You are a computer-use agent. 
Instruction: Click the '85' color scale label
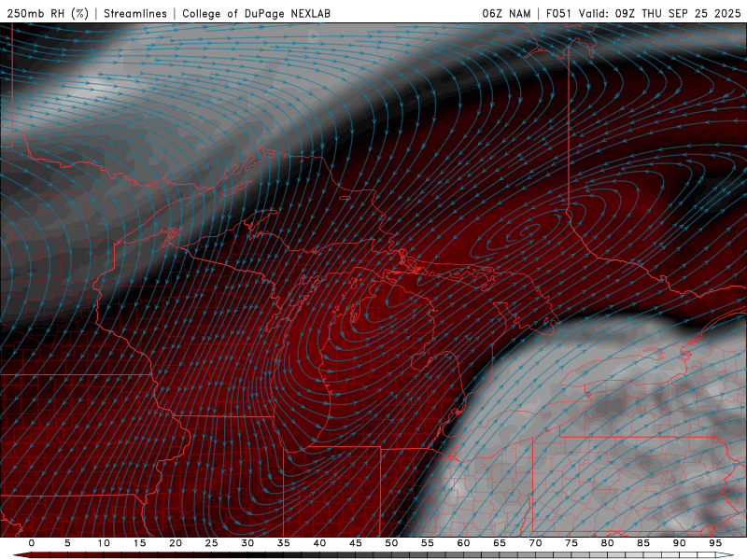point(643,543)
